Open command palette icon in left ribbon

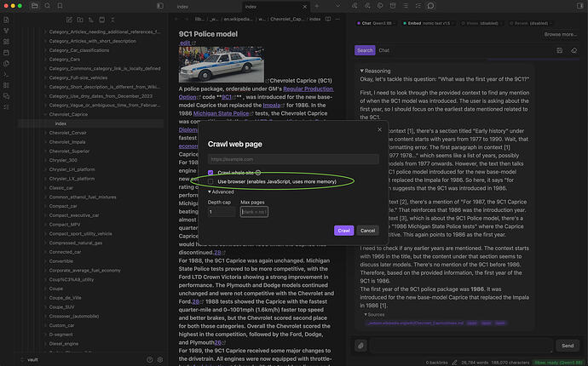pyautogui.click(x=6, y=74)
